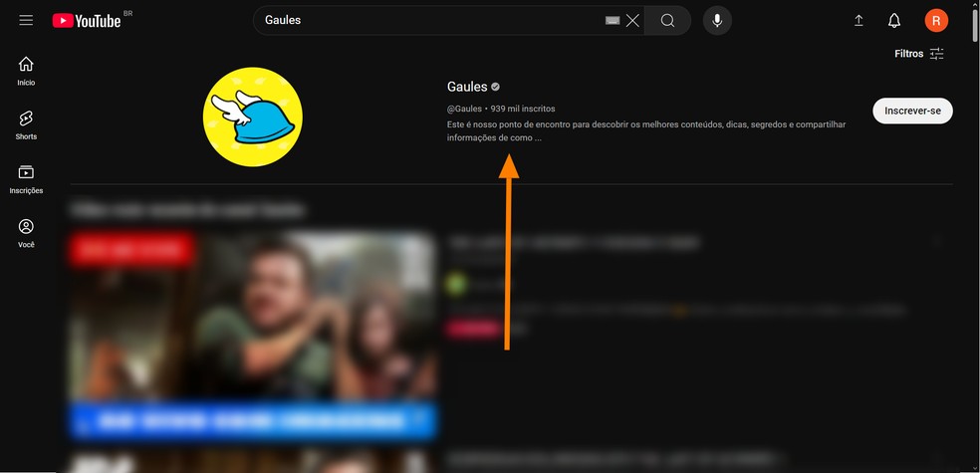Go to Início in the sidebar
The height and width of the screenshot is (473, 980).
(26, 72)
